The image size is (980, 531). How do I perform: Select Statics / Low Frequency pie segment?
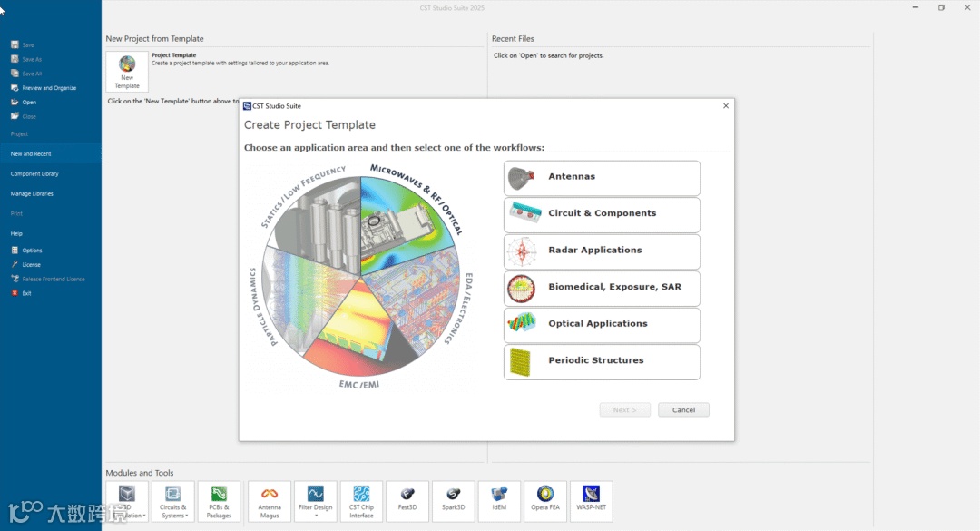point(318,225)
